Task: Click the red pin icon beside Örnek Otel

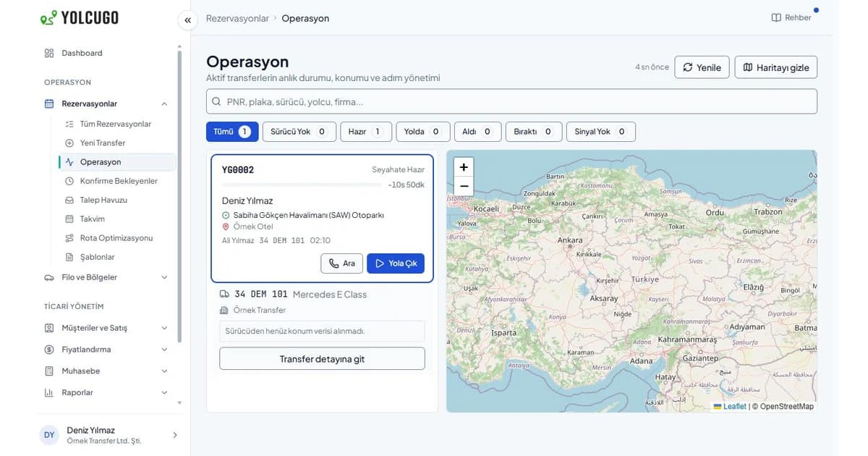Action: click(x=226, y=227)
